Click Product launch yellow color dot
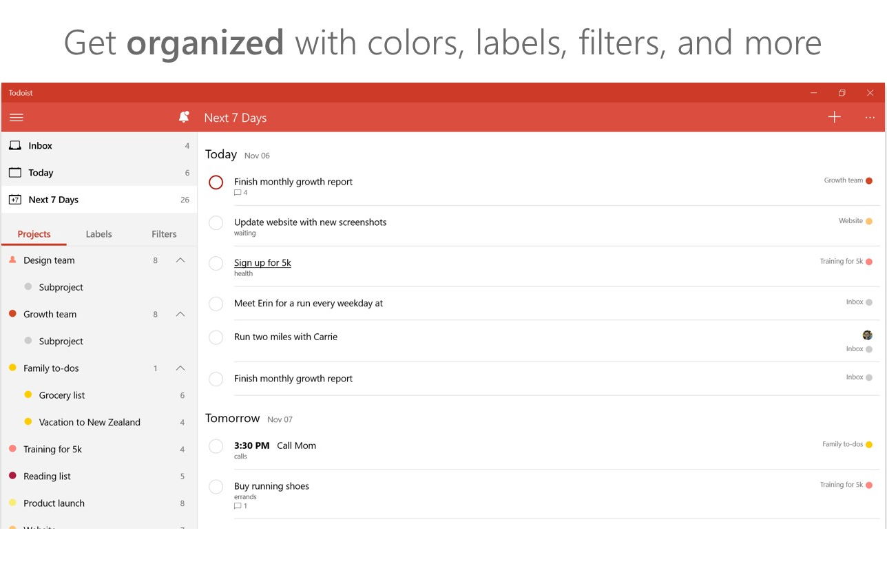This screenshot has height=588, width=887. [12, 503]
